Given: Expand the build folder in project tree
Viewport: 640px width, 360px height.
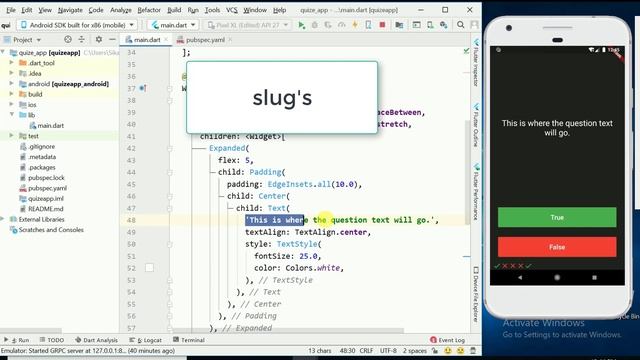Looking at the screenshot, I should (x=11, y=94).
